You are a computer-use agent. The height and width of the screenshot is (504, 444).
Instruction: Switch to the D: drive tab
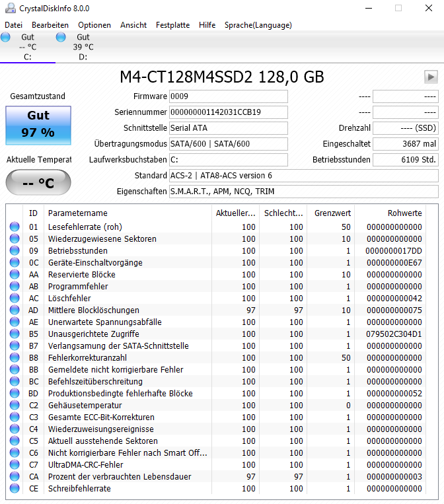coord(83,47)
